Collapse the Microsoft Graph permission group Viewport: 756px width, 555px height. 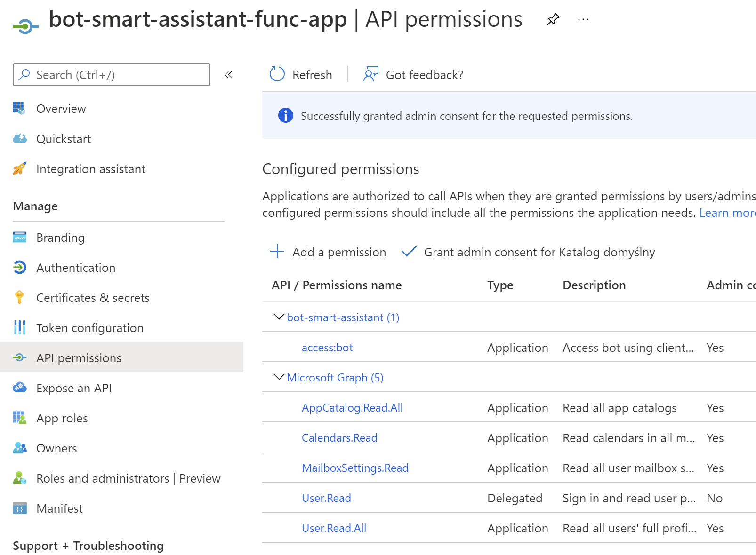tap(279, 377)
